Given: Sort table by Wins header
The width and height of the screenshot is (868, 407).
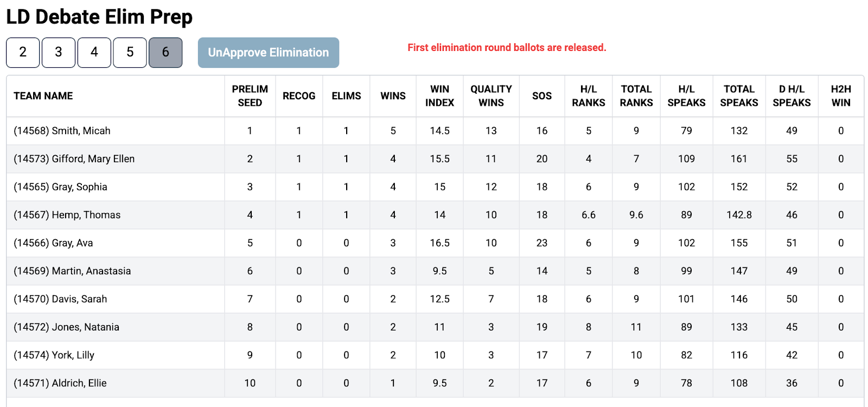Looking at the screenshot, I should [x=393, y=96].
